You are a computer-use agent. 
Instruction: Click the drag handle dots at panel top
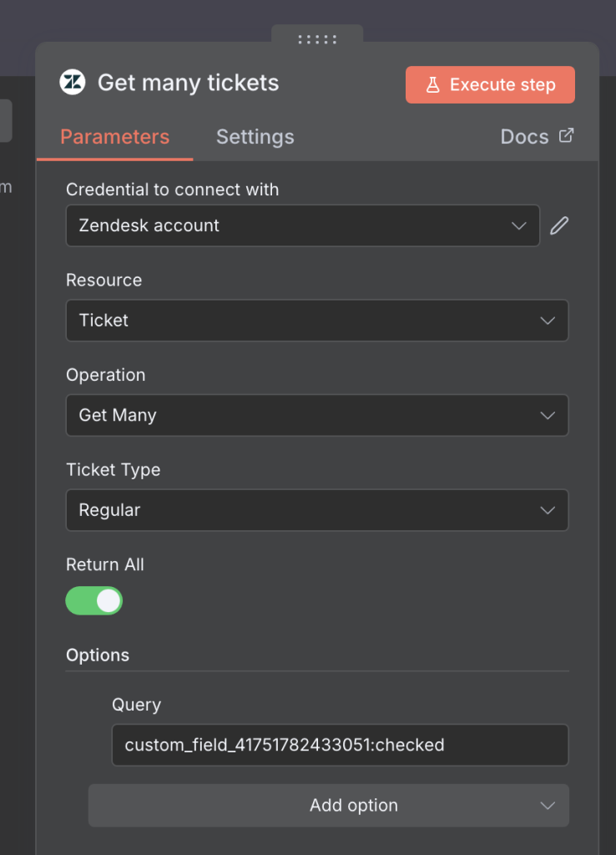[317, 39]
